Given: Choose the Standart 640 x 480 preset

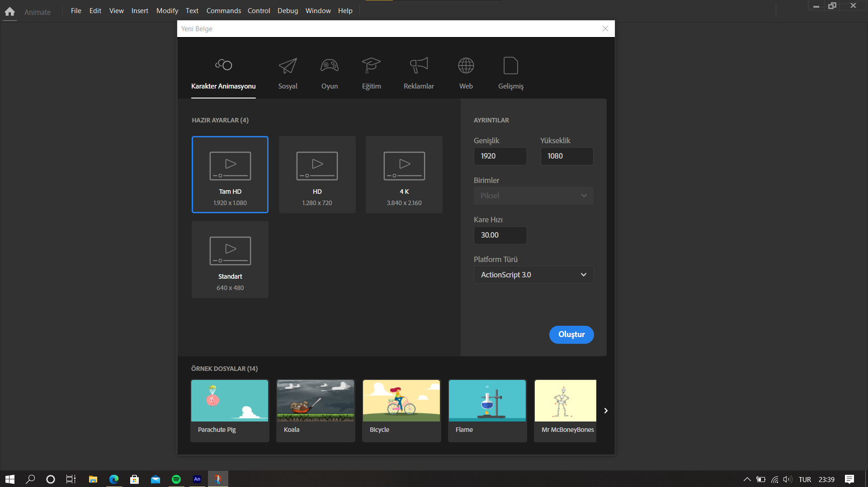Looking at the screenshot, I should pos(230,259).
